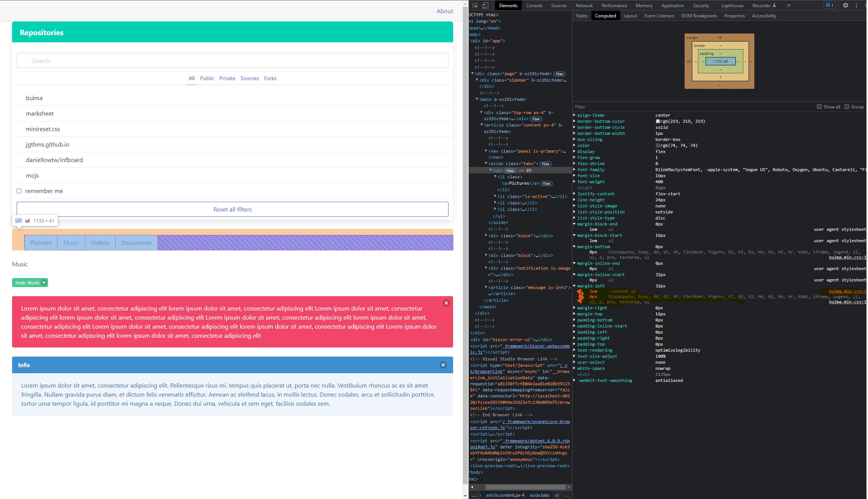
Task: Check the remember me checkbox
Action: 19,191
